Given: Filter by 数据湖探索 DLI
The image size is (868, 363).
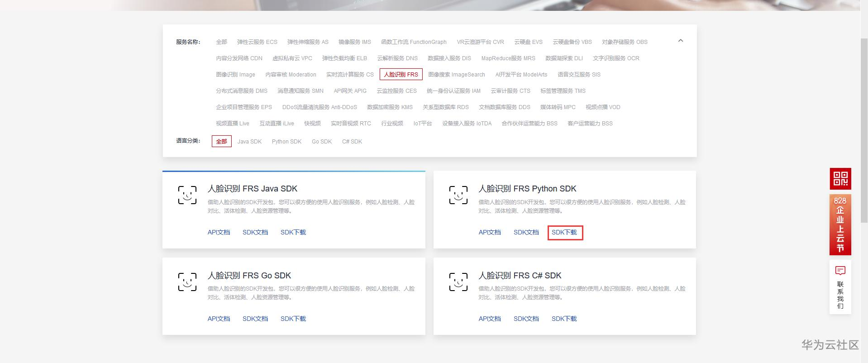Looking at the screenshot, I should coord(564,58).
